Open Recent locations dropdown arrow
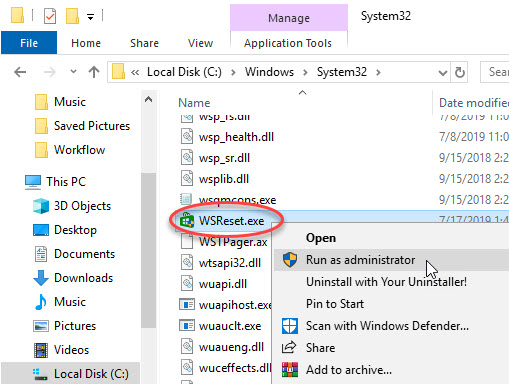Image resolution: width=509 pixels, height=384 pixels. coord(73,71)
